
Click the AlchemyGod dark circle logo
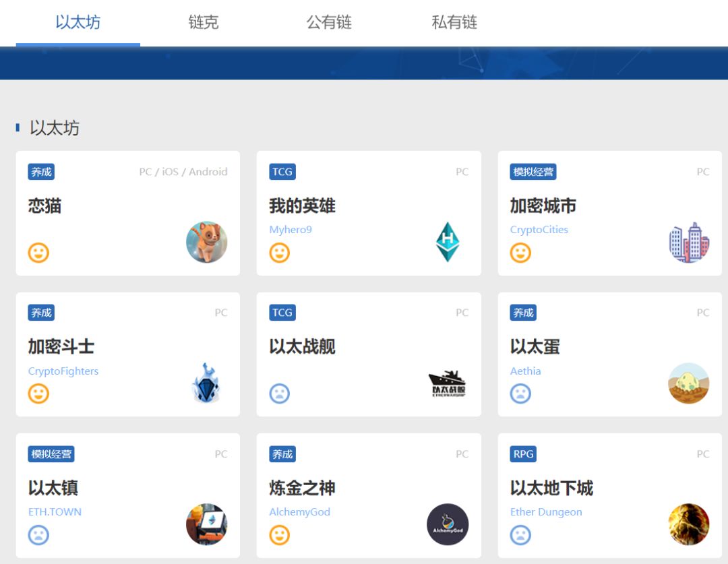[x=448, y=524]
